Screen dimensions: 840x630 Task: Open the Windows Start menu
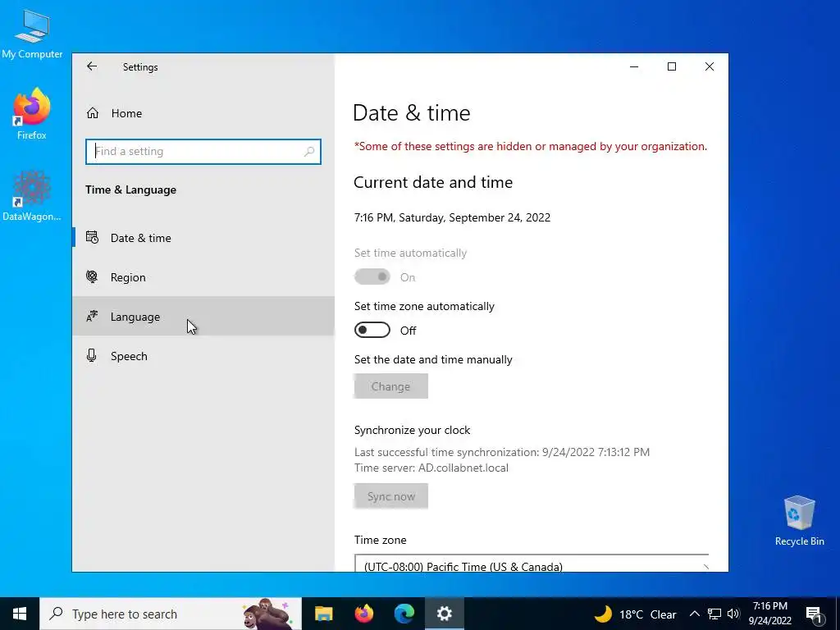20,614
